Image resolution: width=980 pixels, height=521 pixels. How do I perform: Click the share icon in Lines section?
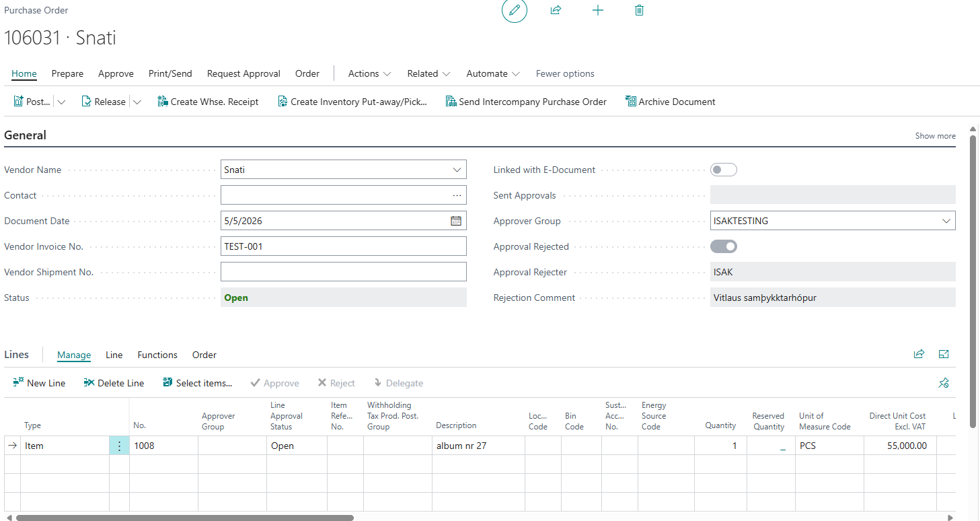tap(919, 354)
